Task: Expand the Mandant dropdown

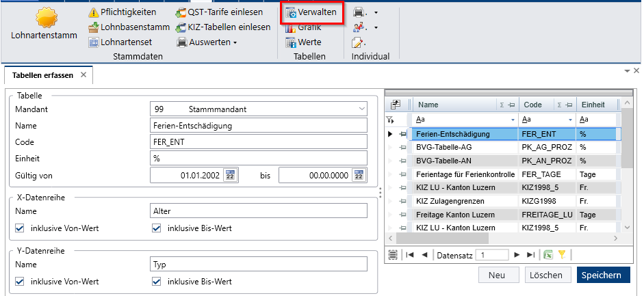Action: (362, 109)
